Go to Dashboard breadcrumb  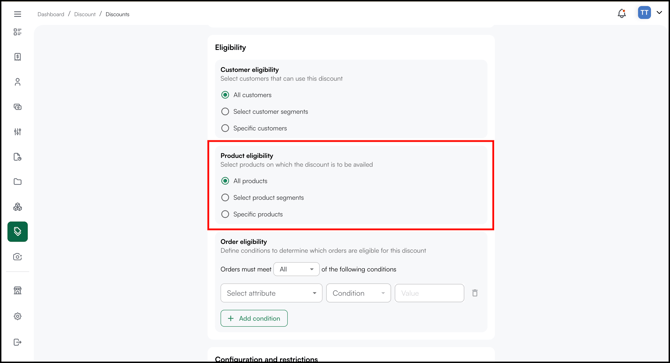point(50,14)
